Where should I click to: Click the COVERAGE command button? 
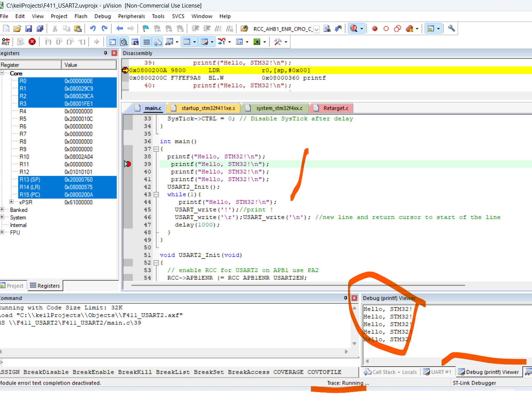pyautogui.click(x=288, y=372)
